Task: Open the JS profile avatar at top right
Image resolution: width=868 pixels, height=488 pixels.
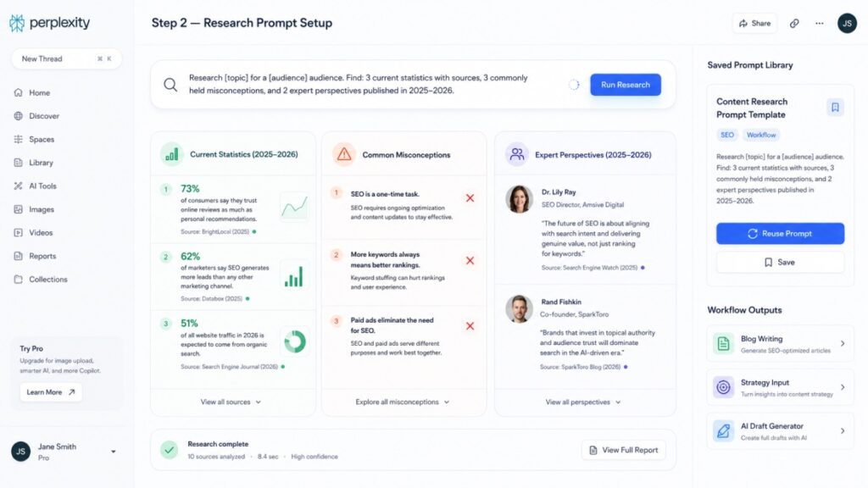Action: [847, 23]
